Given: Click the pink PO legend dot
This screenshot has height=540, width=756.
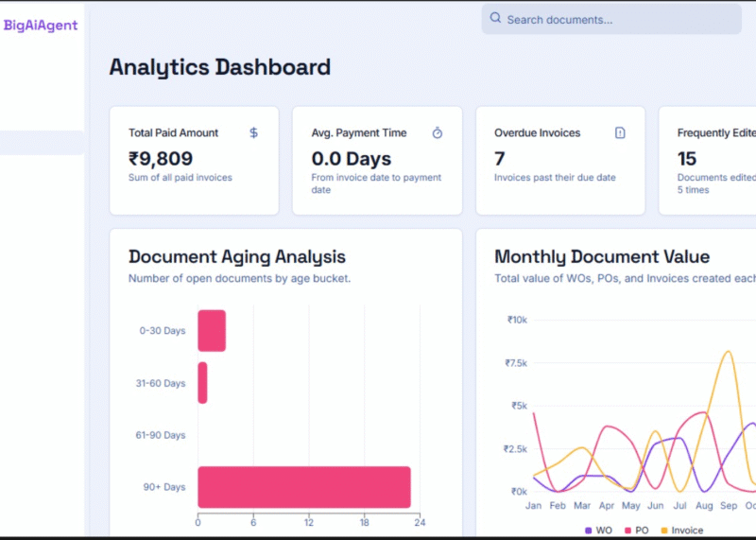Looking at the screenshot, I should tap(627, 531).
